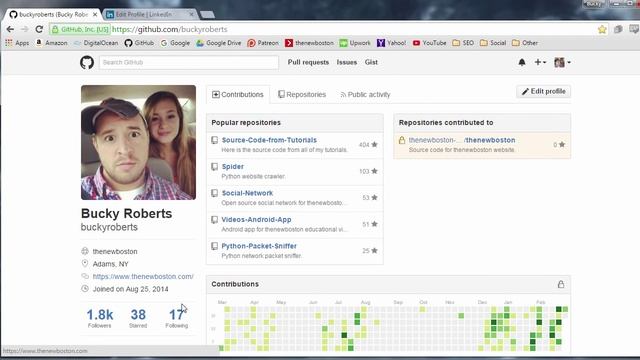Screen dimensions: 640x360
Task: Close the buckyroberts browser tab
Action: [x=95, y=14]
